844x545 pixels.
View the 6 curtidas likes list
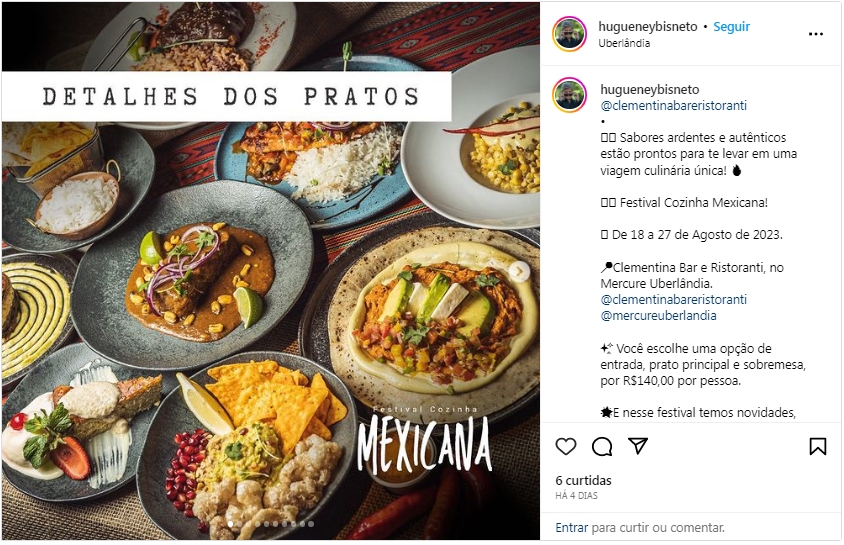tap(583, 480)
